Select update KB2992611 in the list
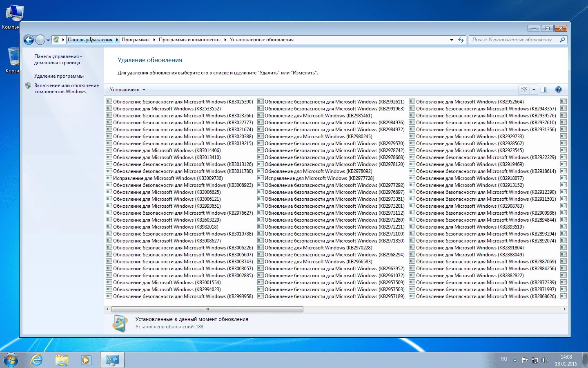Viewport: 588px width, 368px height. [331, 101]
